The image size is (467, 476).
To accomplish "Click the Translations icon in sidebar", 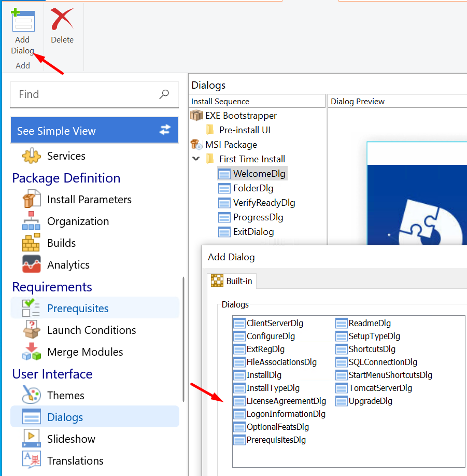I will [x=32, y=460].
